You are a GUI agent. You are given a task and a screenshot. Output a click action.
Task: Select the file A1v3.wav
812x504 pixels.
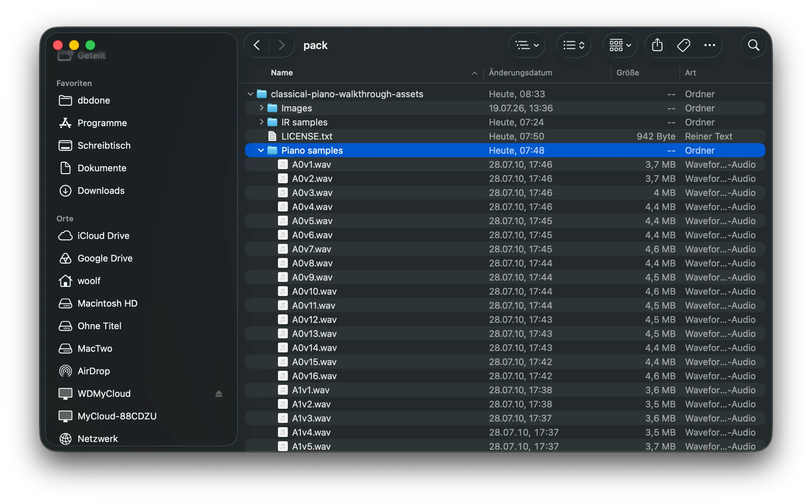(505, 418)
